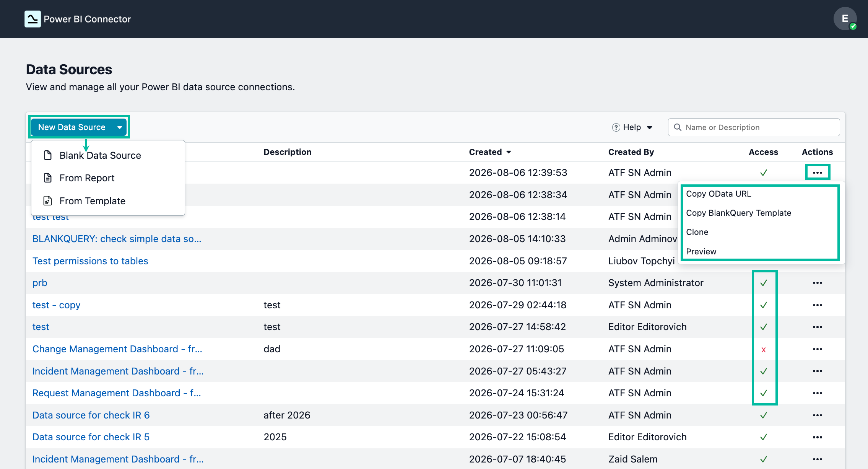Open actions for Zaid Salem's Incident Dashboard
Screen dimensions: 868x469
(x=818, y=459)
